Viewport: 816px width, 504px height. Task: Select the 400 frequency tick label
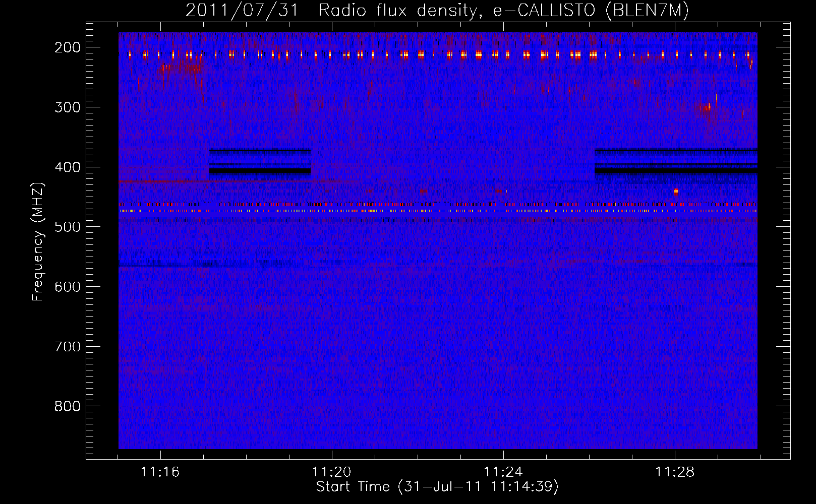pyautogui.click(x=68, y=167)
